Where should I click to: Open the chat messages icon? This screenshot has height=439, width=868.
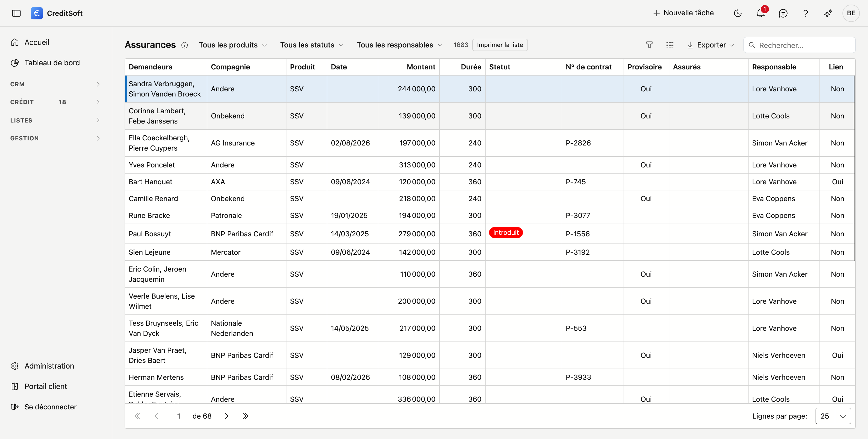coord(783,13)
